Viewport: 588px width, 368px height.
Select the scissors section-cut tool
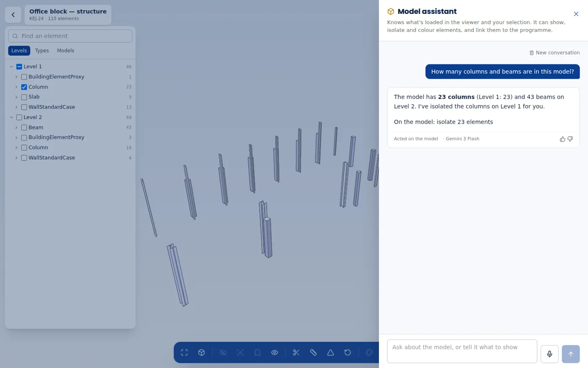tap(296, 352)
